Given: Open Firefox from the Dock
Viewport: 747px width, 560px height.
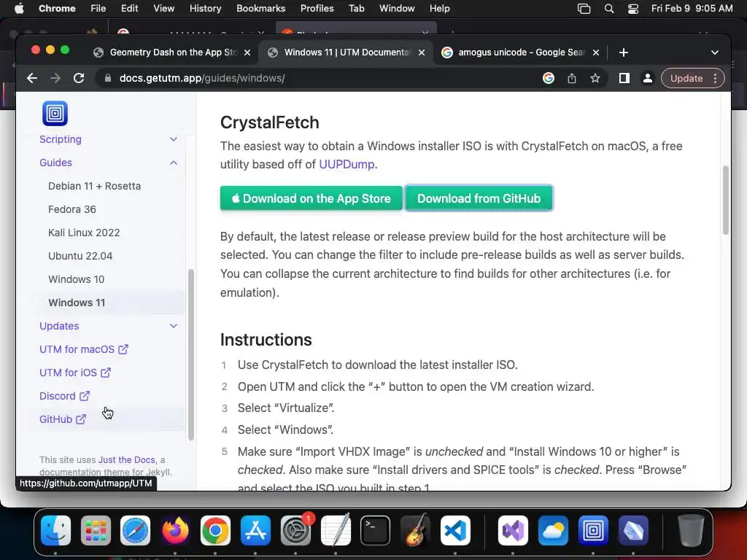Looking at the screenshot, I should pyautogui.click(x=175, y=530).
